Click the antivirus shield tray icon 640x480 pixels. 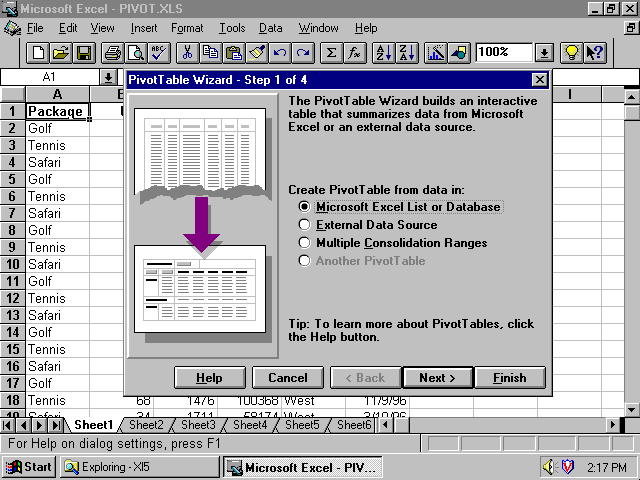567,467
